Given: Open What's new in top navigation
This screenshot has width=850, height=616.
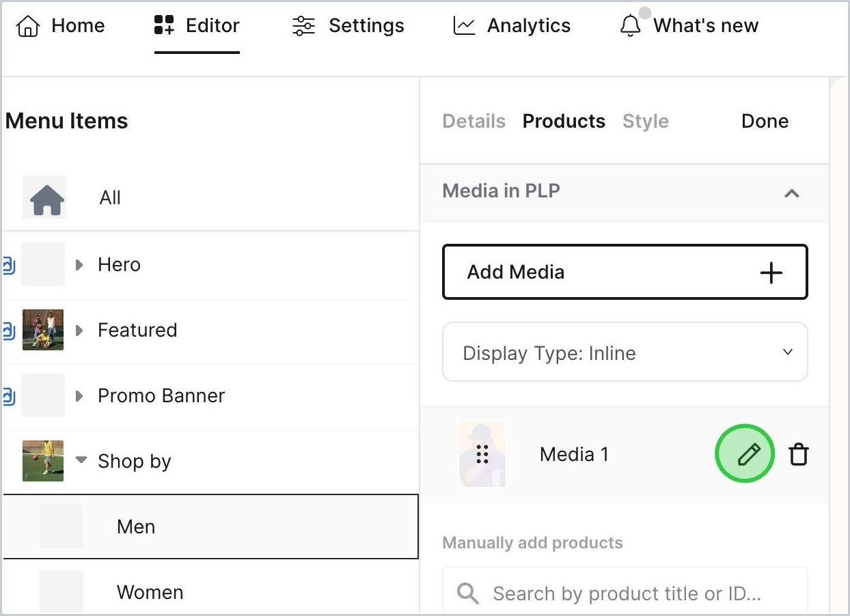Looking at the screenshot, I should [689, 26].
